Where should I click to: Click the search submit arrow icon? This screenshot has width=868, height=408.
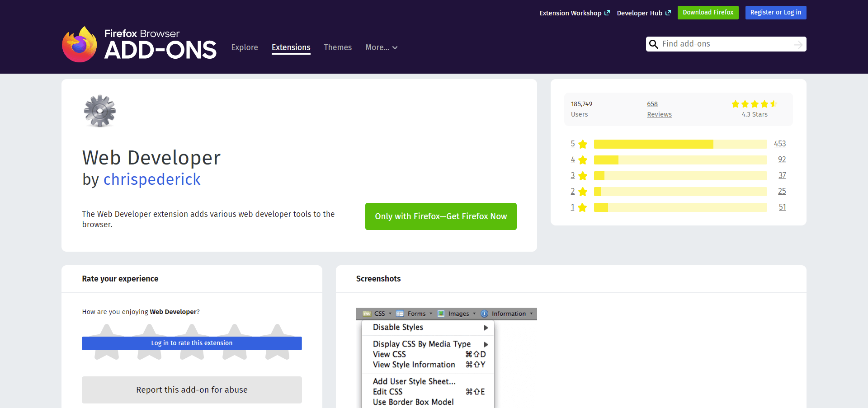point(798,44)
